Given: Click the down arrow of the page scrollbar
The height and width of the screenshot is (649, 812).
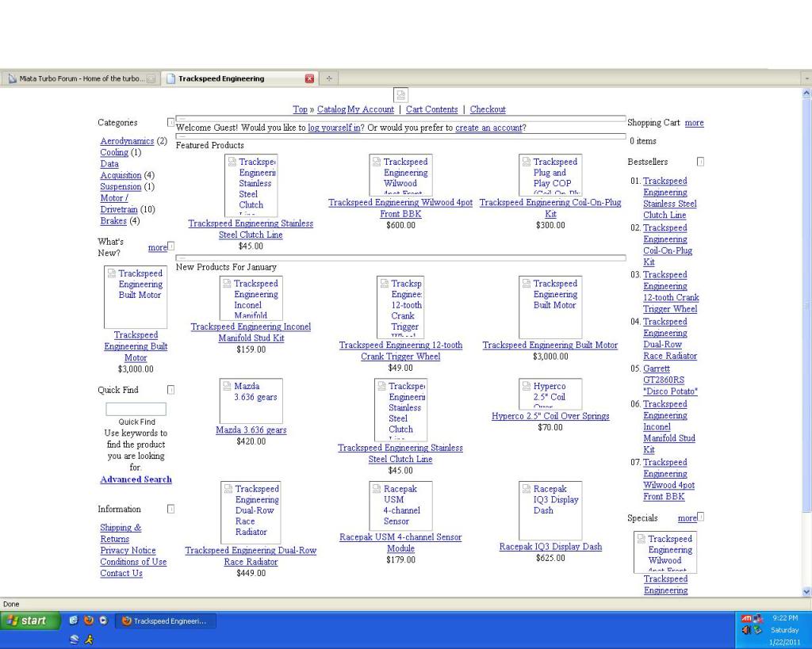Looking at the screenshot, I should [x=806, y=590].
